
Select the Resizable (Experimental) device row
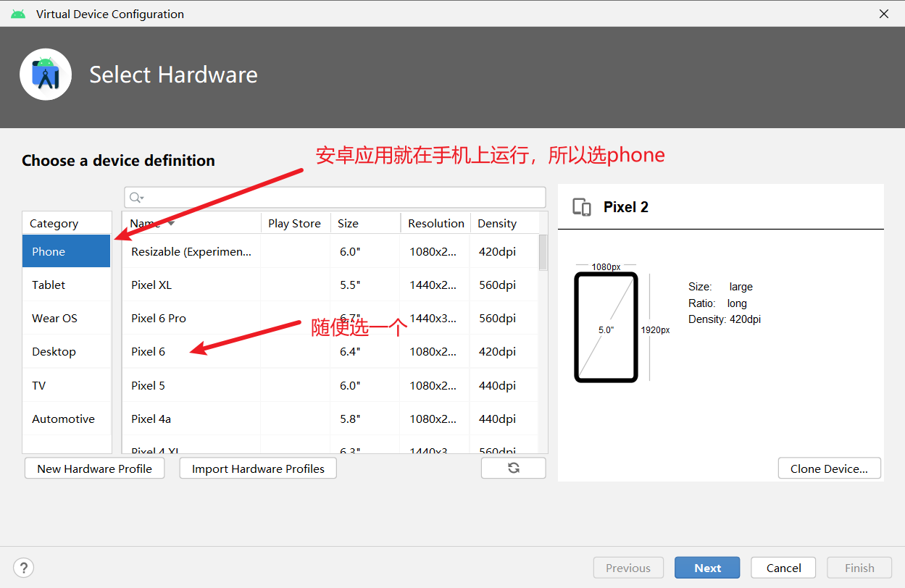tap(330, 251)
